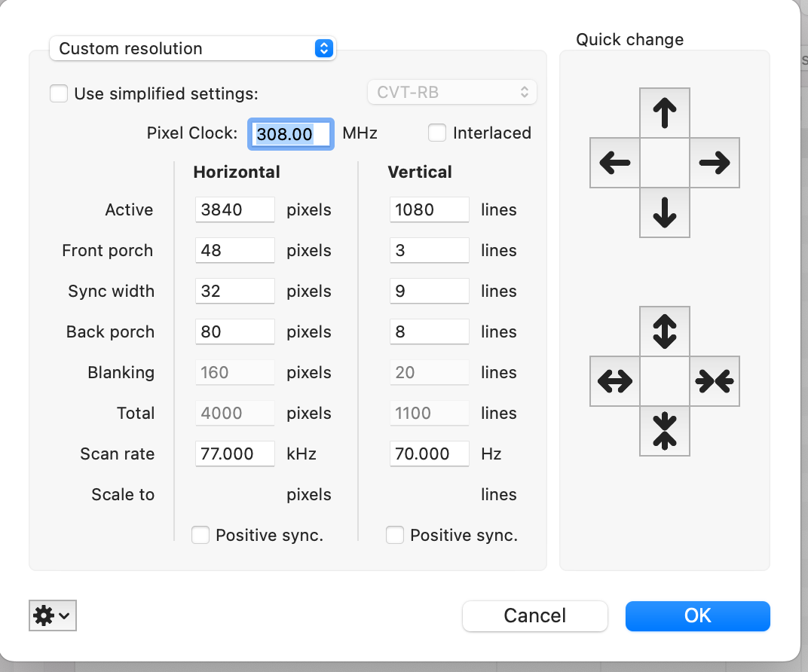Move display down with Quick change arrow
The image size is (808, 672).
click(x=664, y=212)
